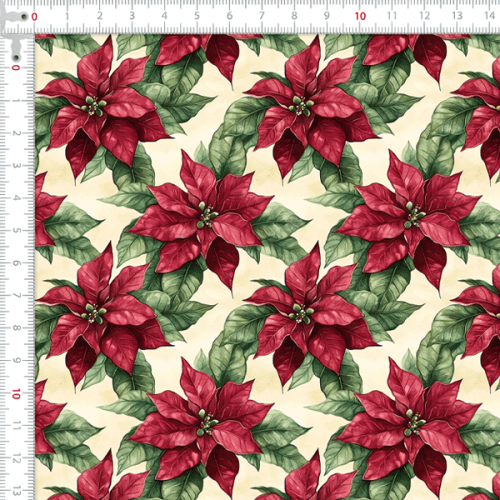Viewport: 500px width, 500px height.
Task: Click number 3 on the top ruler
Action: [132, 16]
